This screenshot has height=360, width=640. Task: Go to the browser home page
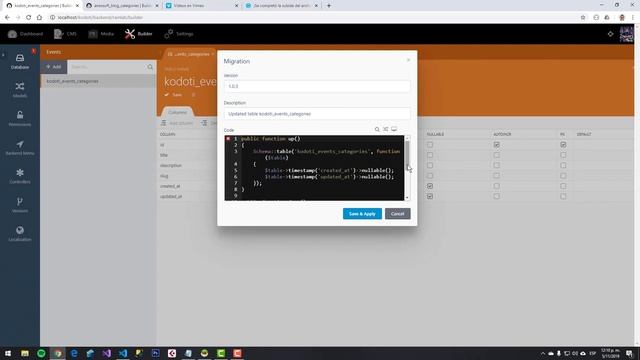39,18
